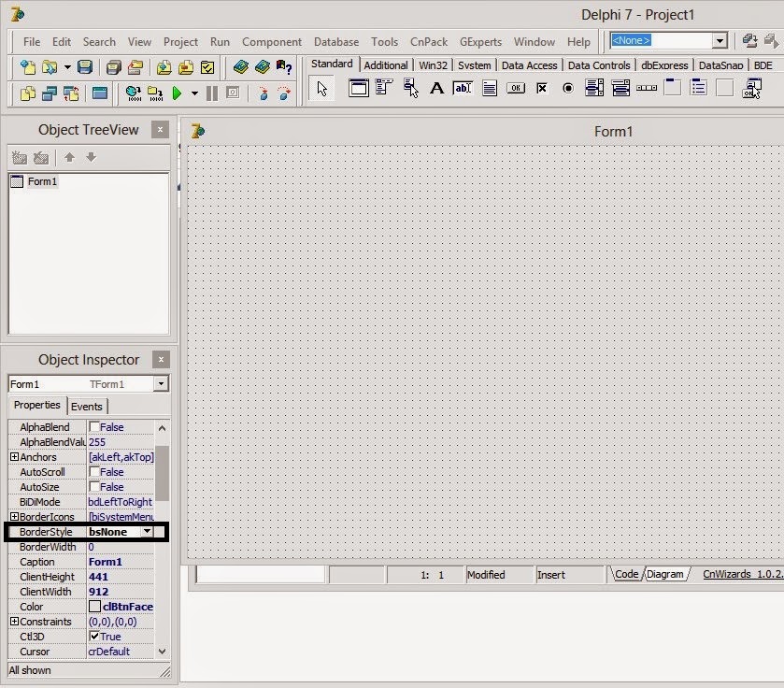Open the Form1 TForm1 object selector dropdown
This screenshot has height=688, width=784.
pos(161,384)
